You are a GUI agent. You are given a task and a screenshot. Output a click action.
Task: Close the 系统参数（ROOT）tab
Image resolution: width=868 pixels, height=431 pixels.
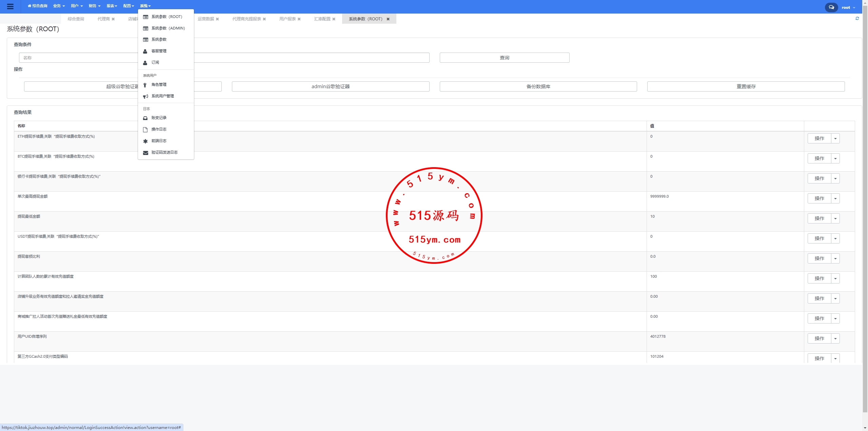click(x=388, y=19)
